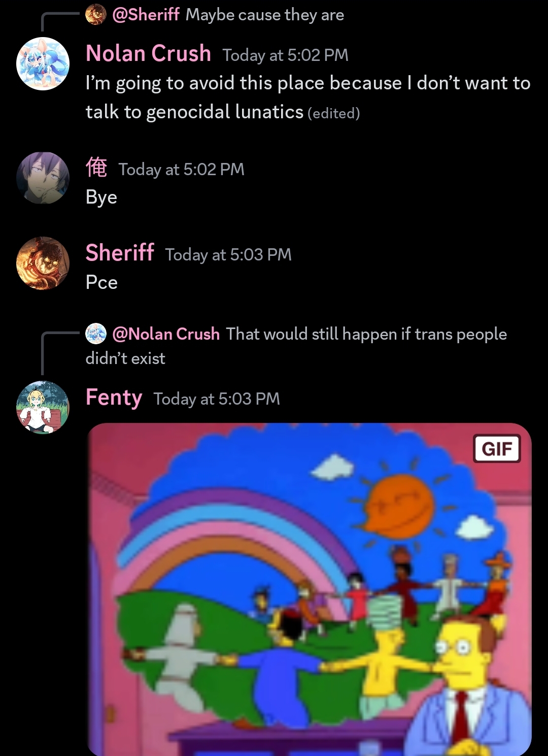Select the 'Bye' message
548x756 pixels.
pyautogui.click(x=101, y=197)
